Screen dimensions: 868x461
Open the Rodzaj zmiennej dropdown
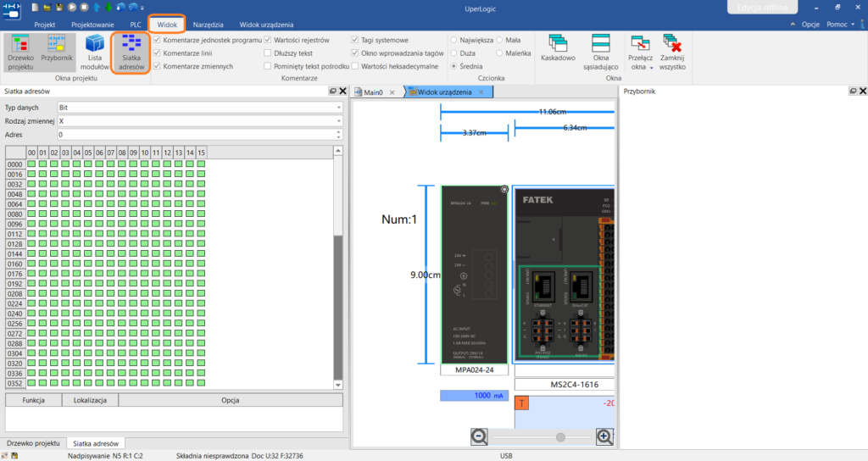click(x=200, y=121)
